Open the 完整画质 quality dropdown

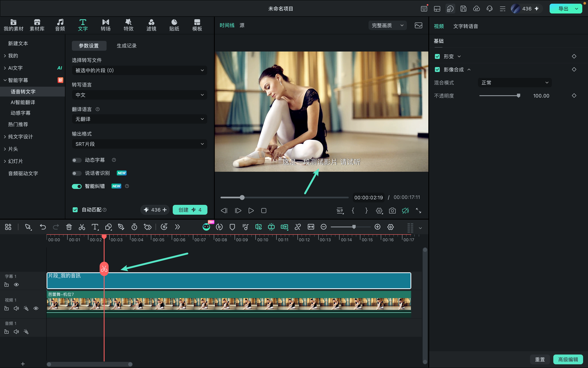pos(388,25)
